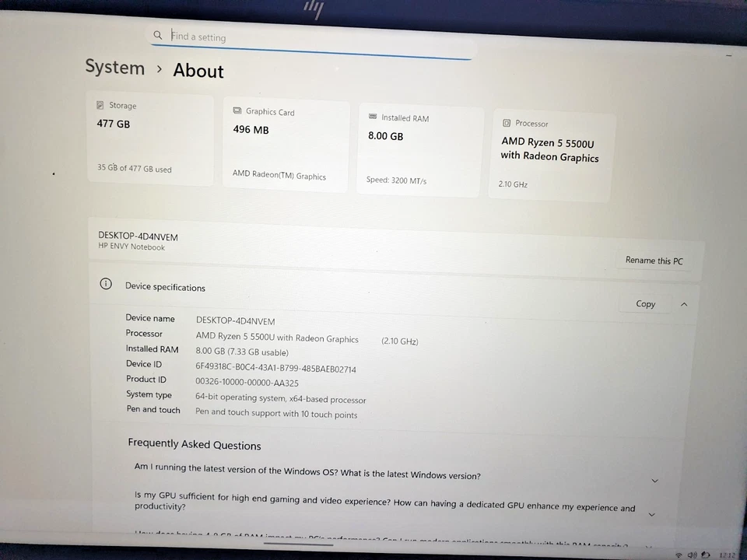This screenshot has width=747, height=560.
Task: Open the battery icon in system tray
Action: 704,555
